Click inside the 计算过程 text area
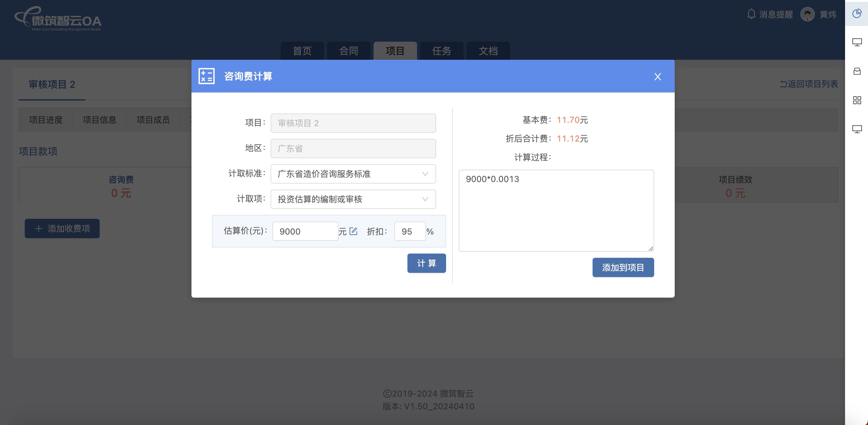 click(556, 210)
